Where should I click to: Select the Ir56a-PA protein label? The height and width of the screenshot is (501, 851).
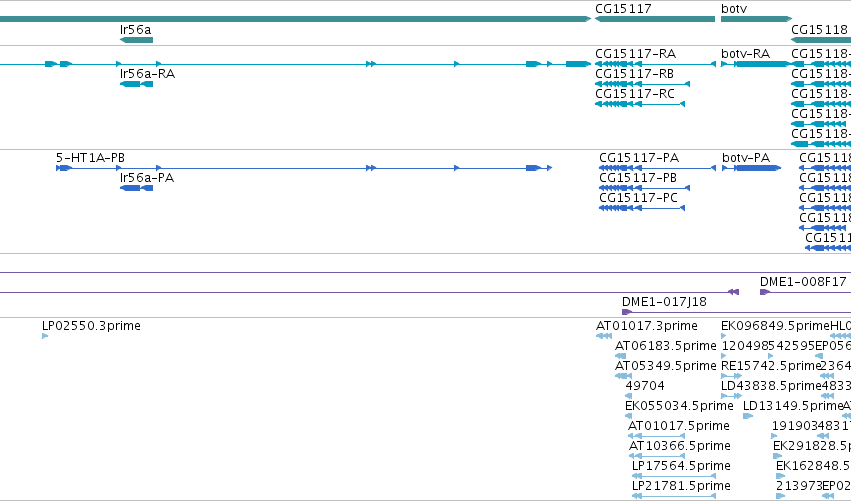147,178
